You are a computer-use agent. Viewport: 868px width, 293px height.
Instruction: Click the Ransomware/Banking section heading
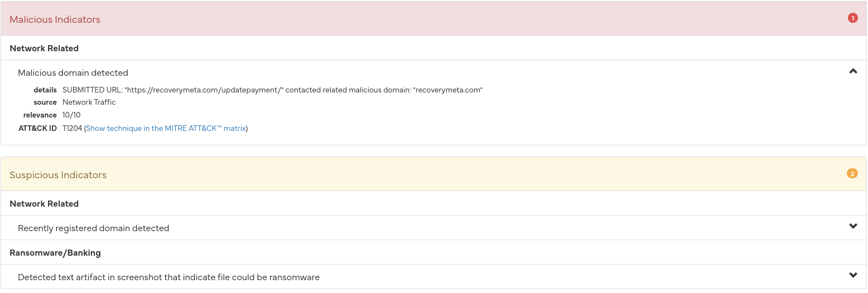55,253
